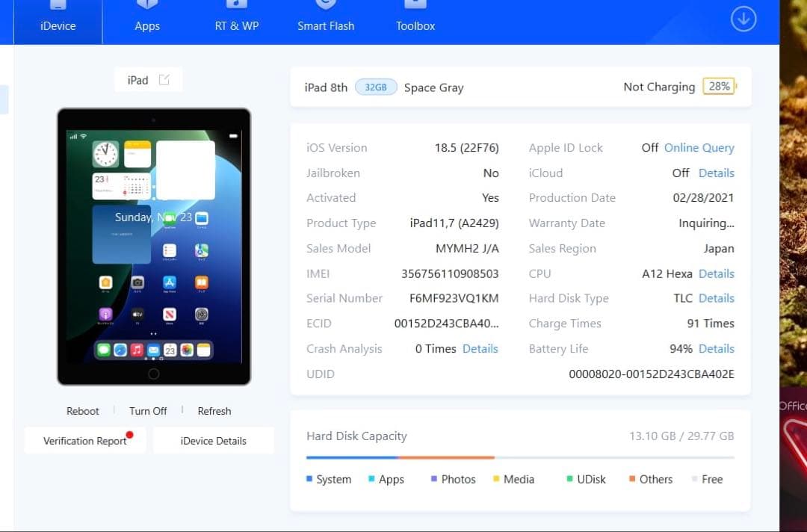Click the iPad 8th model name
Screen dimensions: 807x532
[326, 87]
